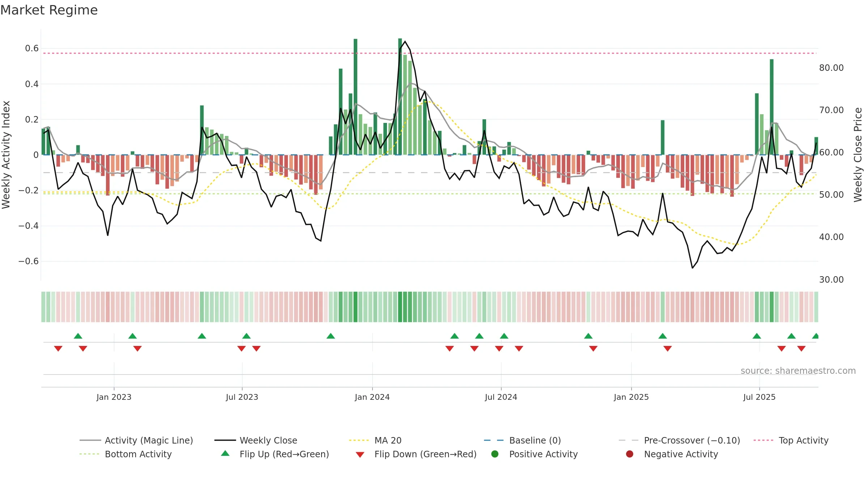Click the yellow dotted MA 20 legend swatch
Image resolution: width=868 pixels, height=488 pixels.
(359, 440)
